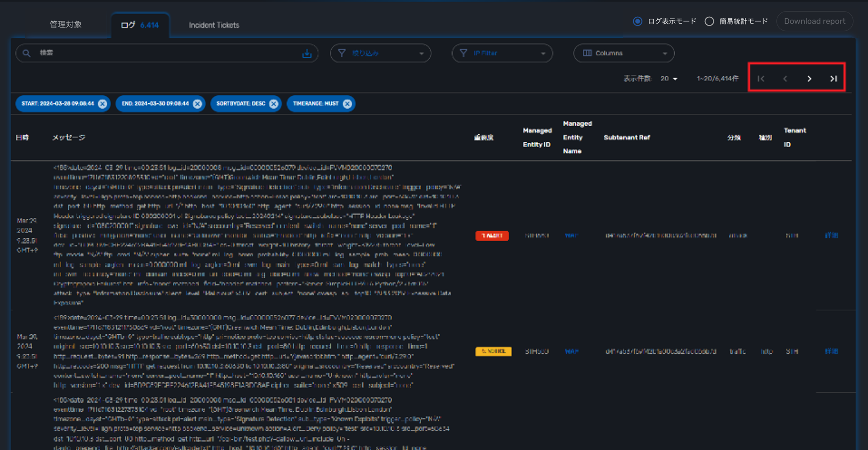The image size is (868, 450).
Task: Go to previous page arrow
Action: pyautogui.click(x=785, y=79)
